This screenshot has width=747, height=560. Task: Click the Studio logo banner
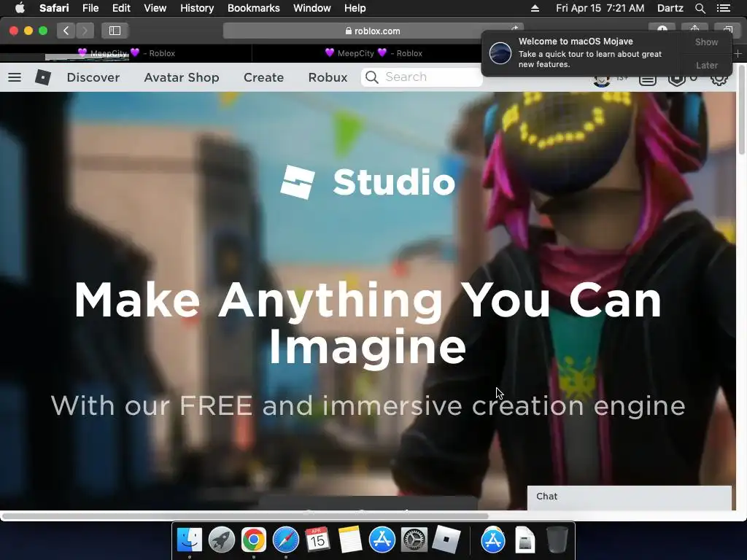point(368,182)
